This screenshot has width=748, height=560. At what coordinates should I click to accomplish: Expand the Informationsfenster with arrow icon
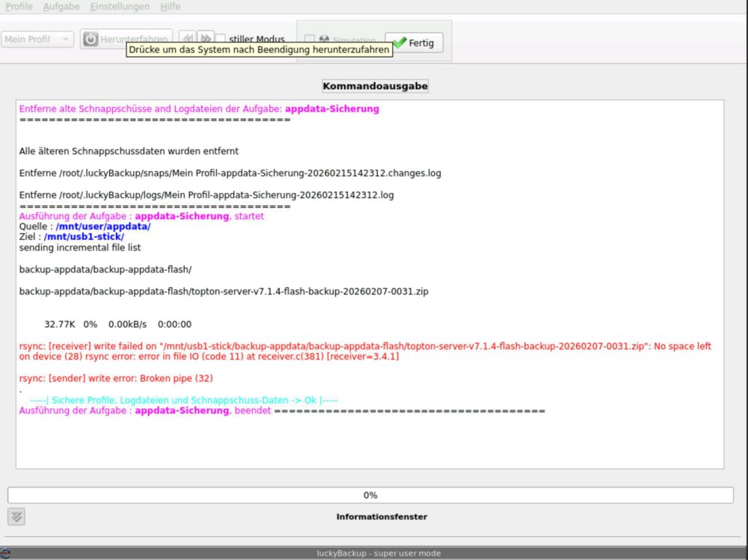(16, 517)
